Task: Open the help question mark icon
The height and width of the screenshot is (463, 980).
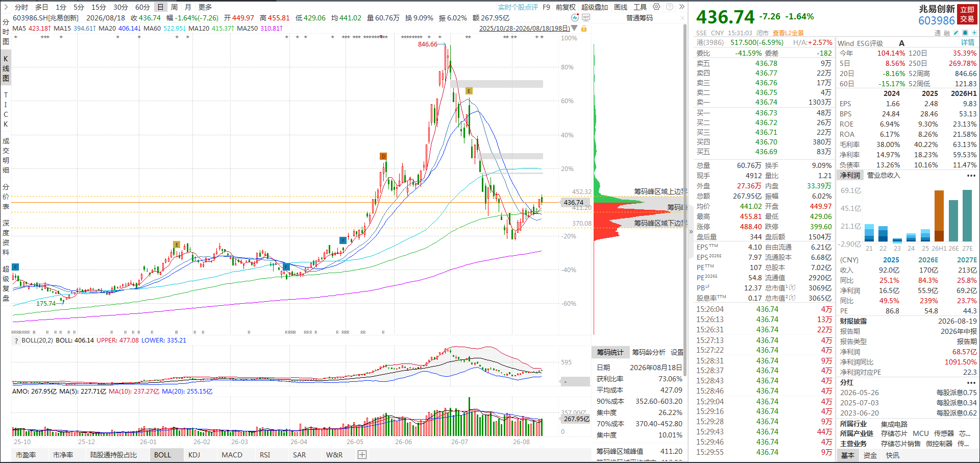Action: (669, 7)
